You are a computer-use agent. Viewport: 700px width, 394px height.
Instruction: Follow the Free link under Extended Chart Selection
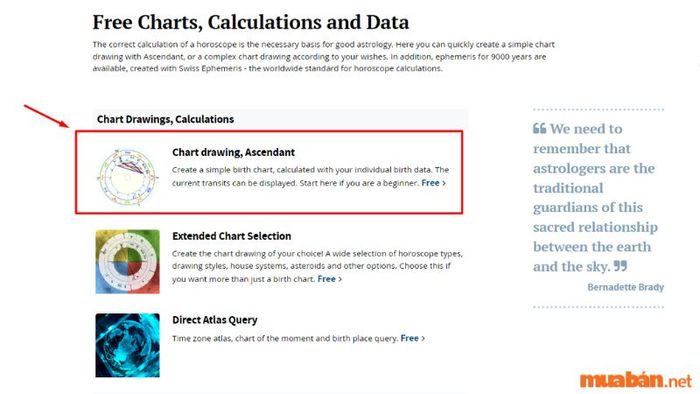[326, 279]
